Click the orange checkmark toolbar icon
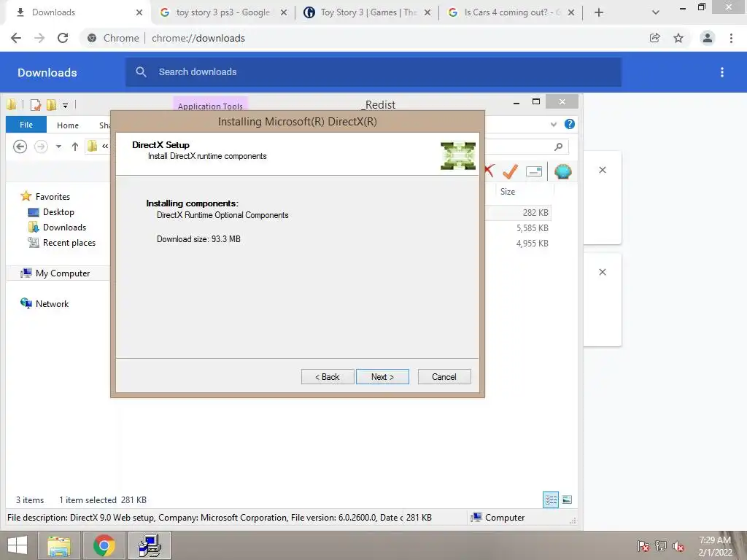The height and width of the screenshot is (560, 747). pos(510,171)
